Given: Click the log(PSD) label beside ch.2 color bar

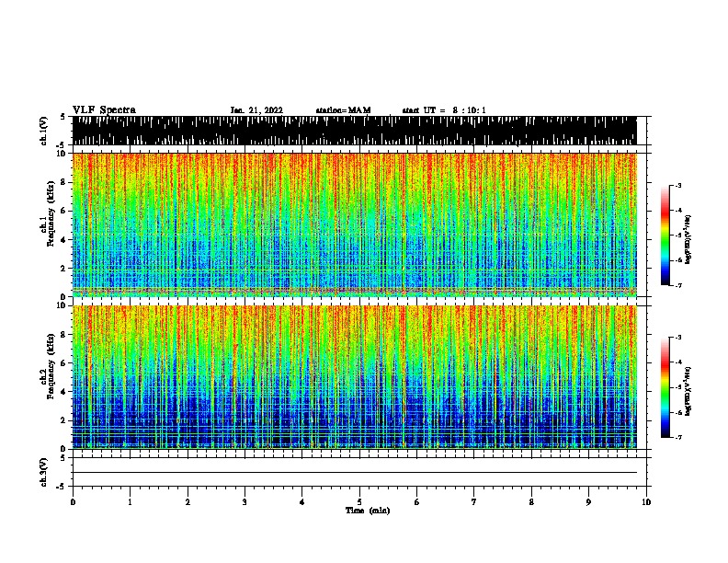Looking at the screenshot, I should (x=688, y=391).
